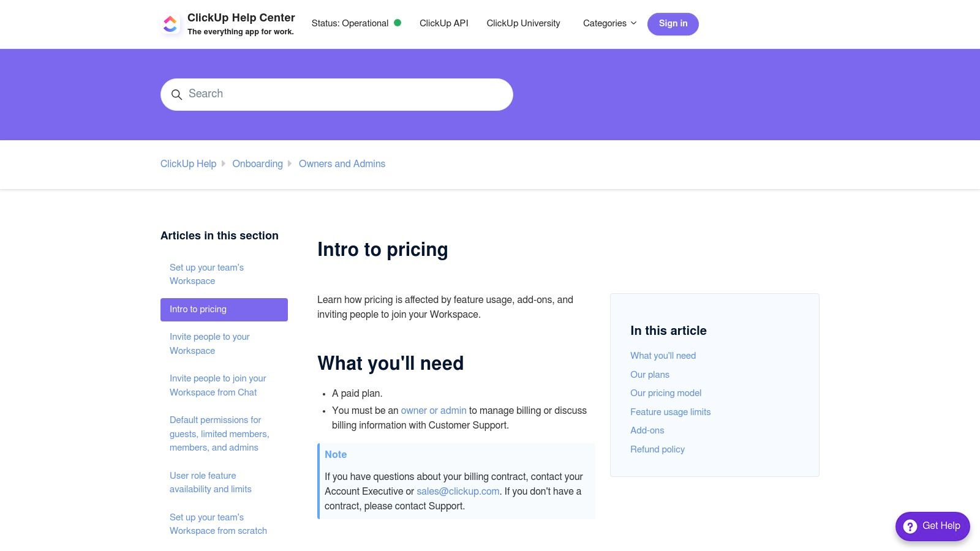980x551 pixels.
Task: Click the Get Help question mark icon
Action: [910, 527]
